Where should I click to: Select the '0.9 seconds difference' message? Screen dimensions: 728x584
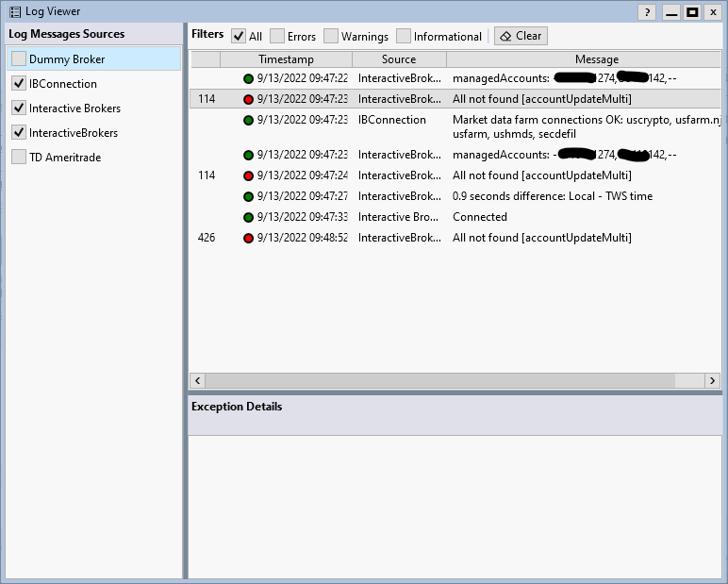[x=553, y=196]
